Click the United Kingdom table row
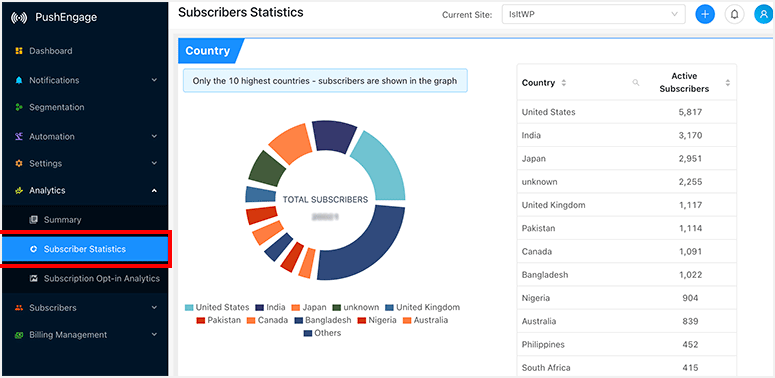The image size is (775, 378). point(627,205)
